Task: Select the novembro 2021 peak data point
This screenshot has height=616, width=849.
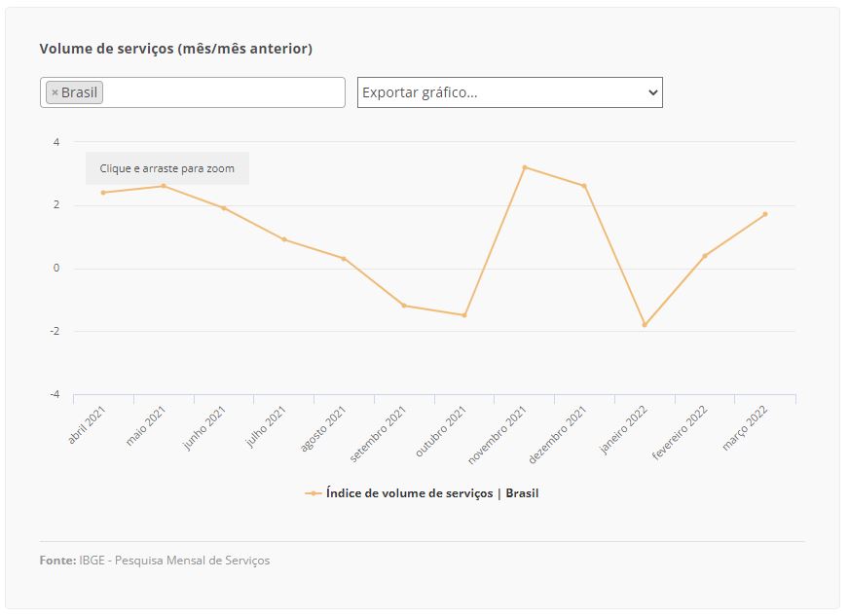Action: (x=525, y=167)
